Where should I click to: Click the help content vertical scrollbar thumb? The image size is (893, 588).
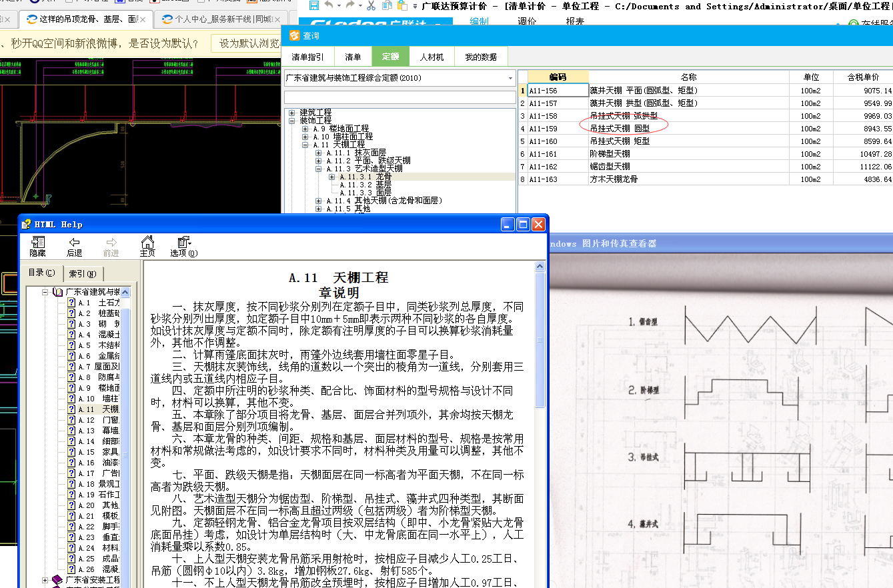point(540,339)
